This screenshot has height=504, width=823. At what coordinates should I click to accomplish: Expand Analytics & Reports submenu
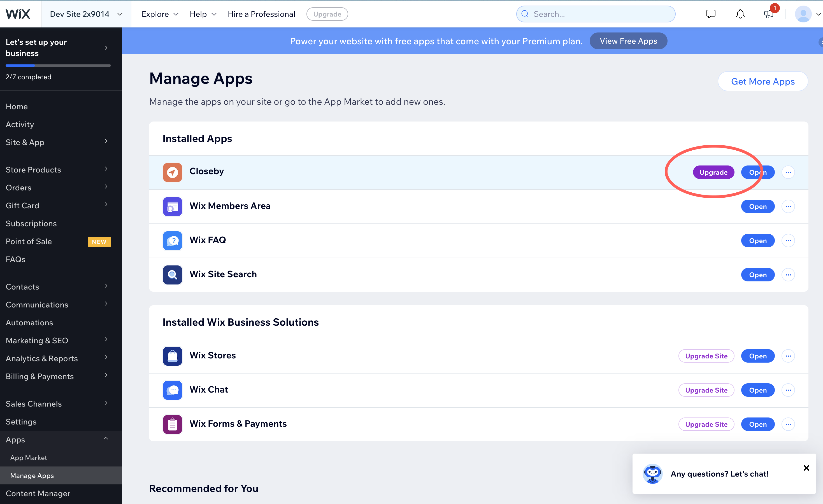tap(106, 357)
